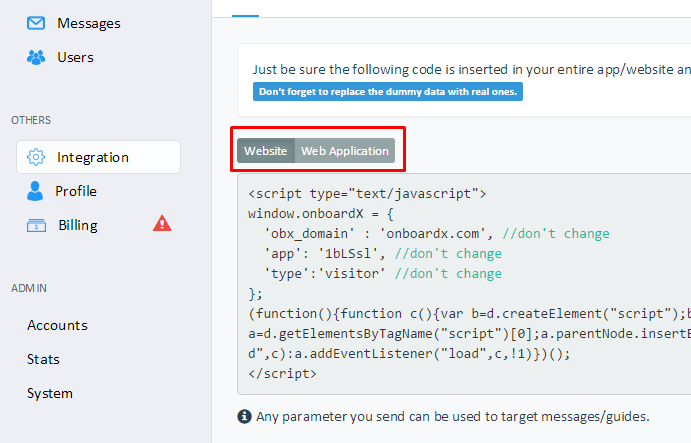
Task: Click the blue dummy data reminder label
Action: pos(388,92)
